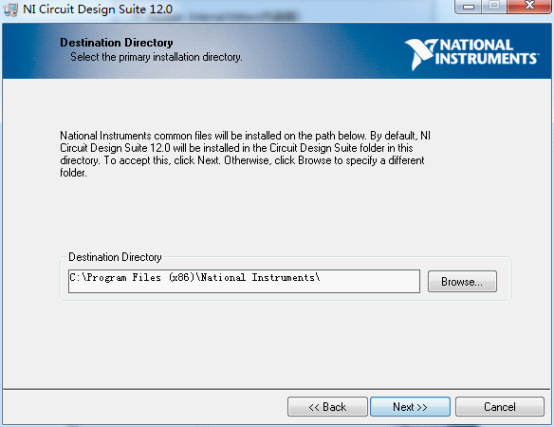Click the Browse... button
This screenshot has width=554, height=427.
coord(462,281)
